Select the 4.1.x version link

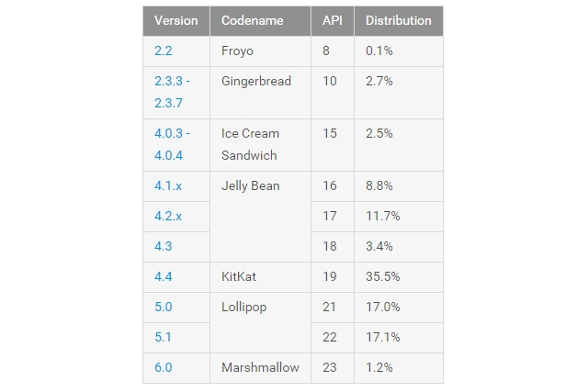(x=168, y=185)
